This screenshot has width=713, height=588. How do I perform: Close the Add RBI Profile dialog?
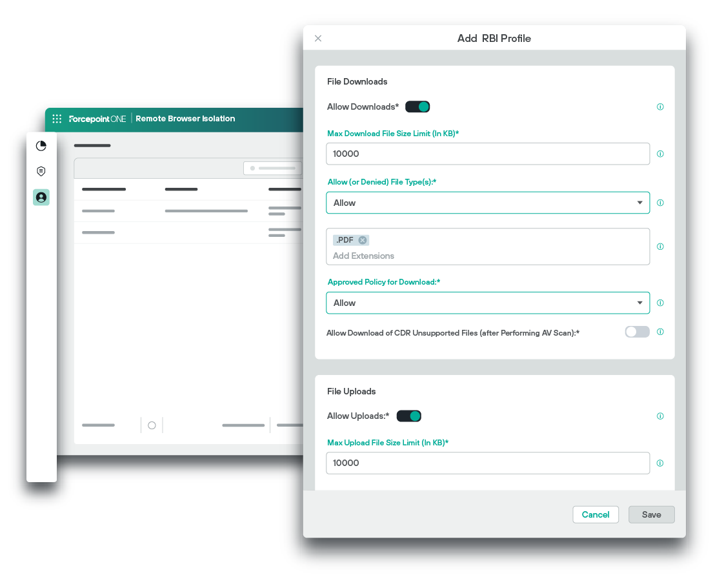pyautogui.click(x=318, y=39)
